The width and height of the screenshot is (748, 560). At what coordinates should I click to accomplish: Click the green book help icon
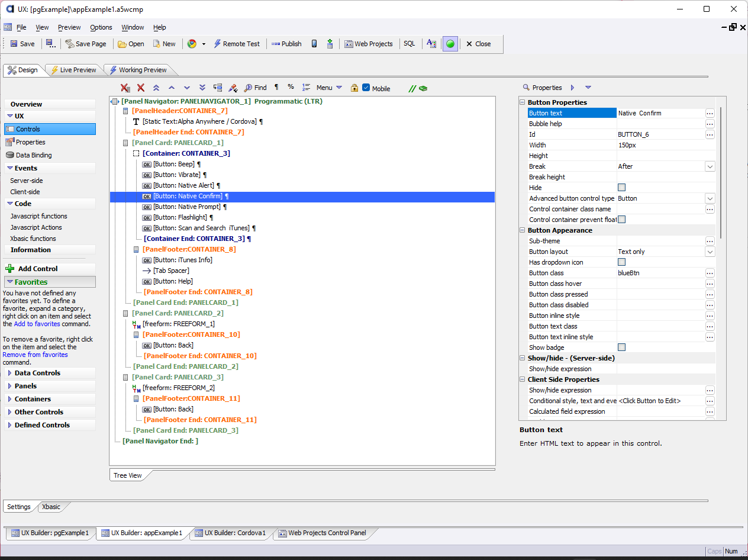pos(423,88)
